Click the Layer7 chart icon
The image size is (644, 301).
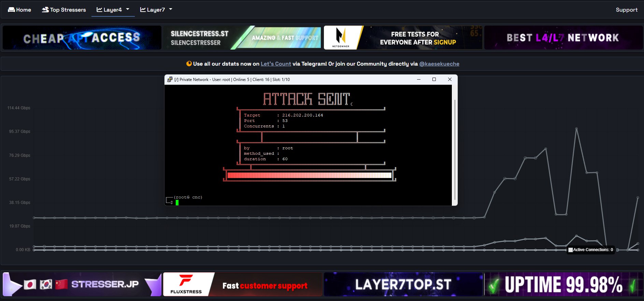(x=143, y=10)
